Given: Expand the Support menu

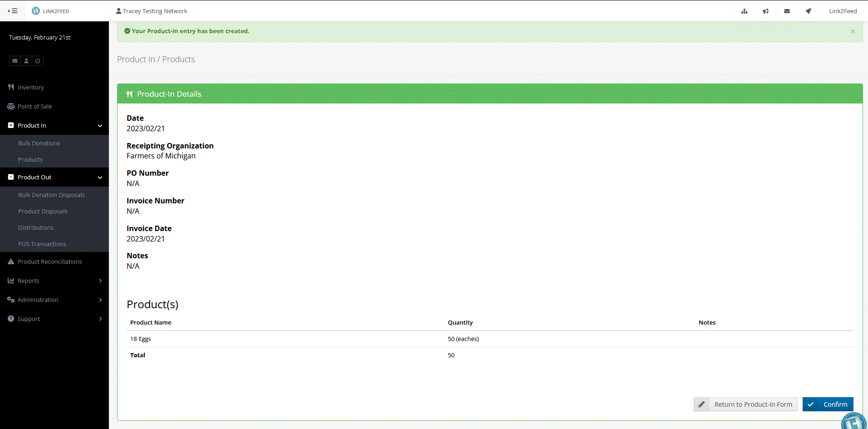Looking at the screenshot, I should click(x=54, y=319).
